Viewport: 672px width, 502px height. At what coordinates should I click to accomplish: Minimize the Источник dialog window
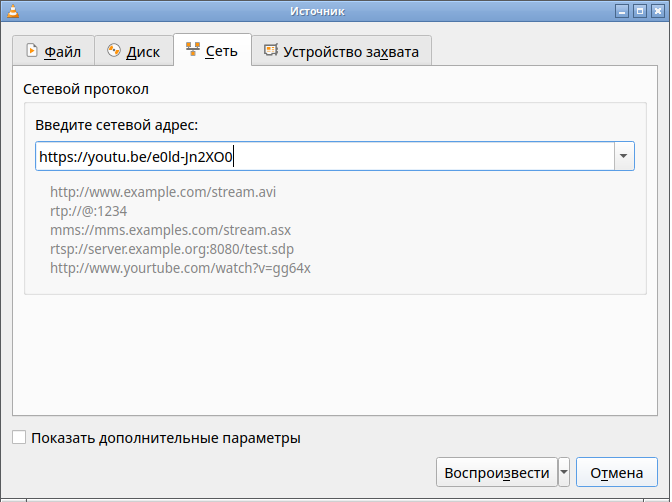(623, 10)
